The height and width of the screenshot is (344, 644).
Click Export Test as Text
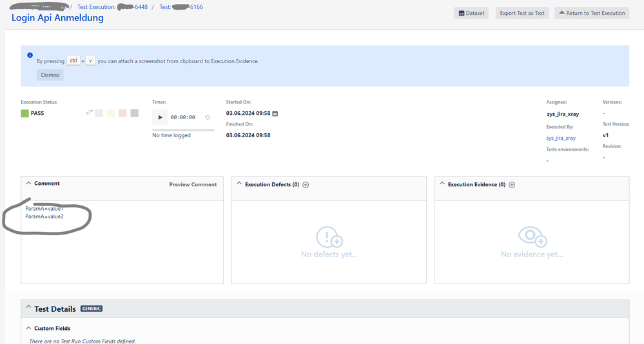point(522,13)
